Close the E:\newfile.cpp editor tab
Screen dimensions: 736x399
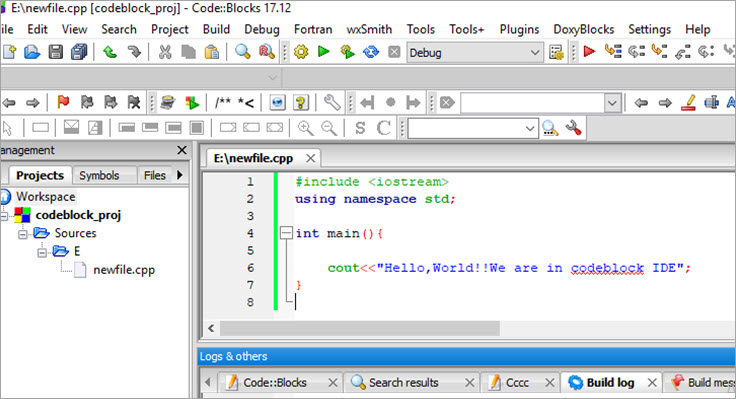pyautogui.click(x=310, y=158)
